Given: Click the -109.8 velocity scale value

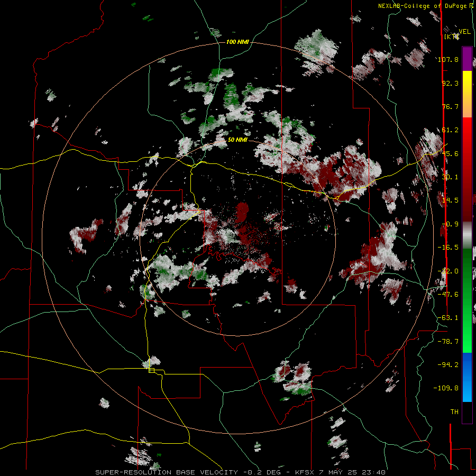Looking at the screenshot, I should [446, 388].
